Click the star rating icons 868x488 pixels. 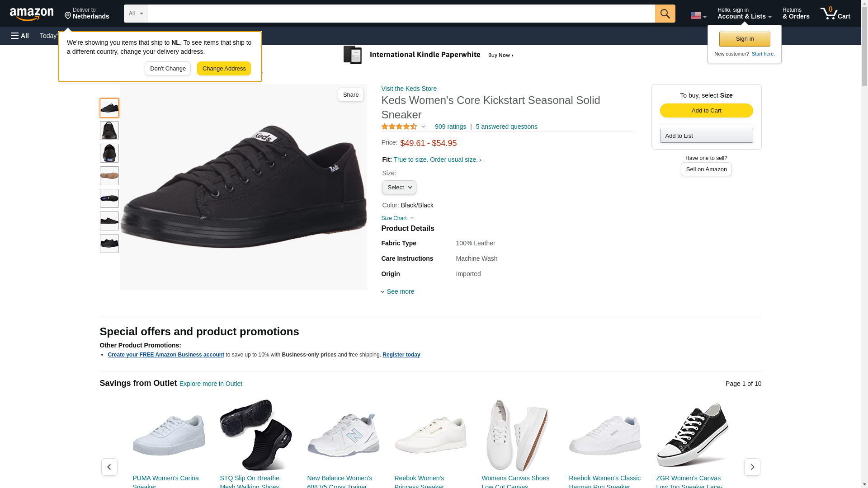pos(399,127)
